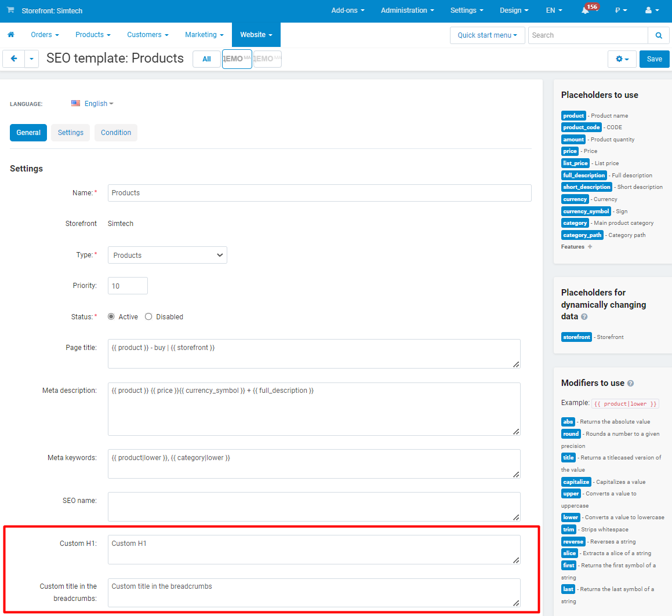Screen dimensions: 672x616
Task: Switch to the General tab
Action: pos(28,133)
